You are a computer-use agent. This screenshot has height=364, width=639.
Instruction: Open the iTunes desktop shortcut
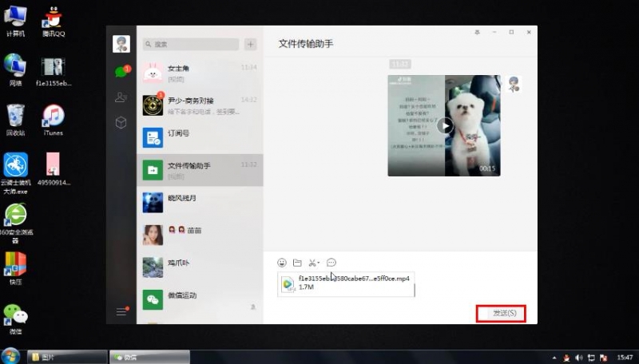click(x=54, y=120)
